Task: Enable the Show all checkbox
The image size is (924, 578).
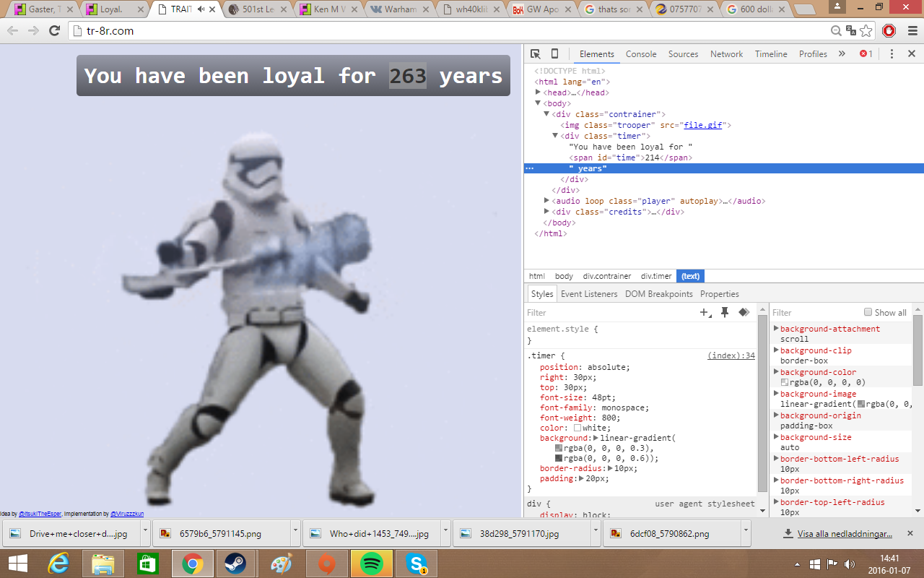Action: tap(868, 312)
